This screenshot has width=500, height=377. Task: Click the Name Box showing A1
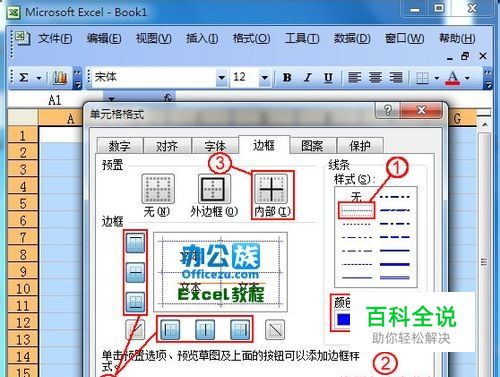click(x=55, y=100)
